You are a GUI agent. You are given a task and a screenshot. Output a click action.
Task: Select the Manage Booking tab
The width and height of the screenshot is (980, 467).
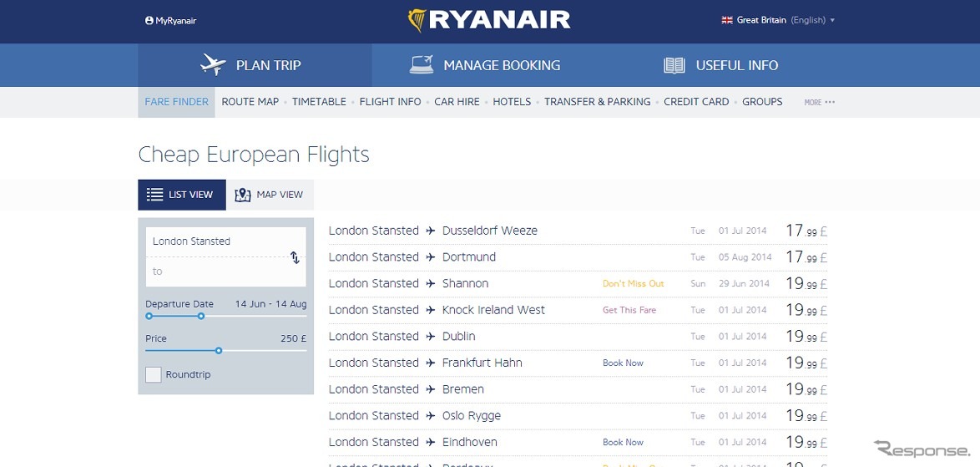click(x=485, y=65)
